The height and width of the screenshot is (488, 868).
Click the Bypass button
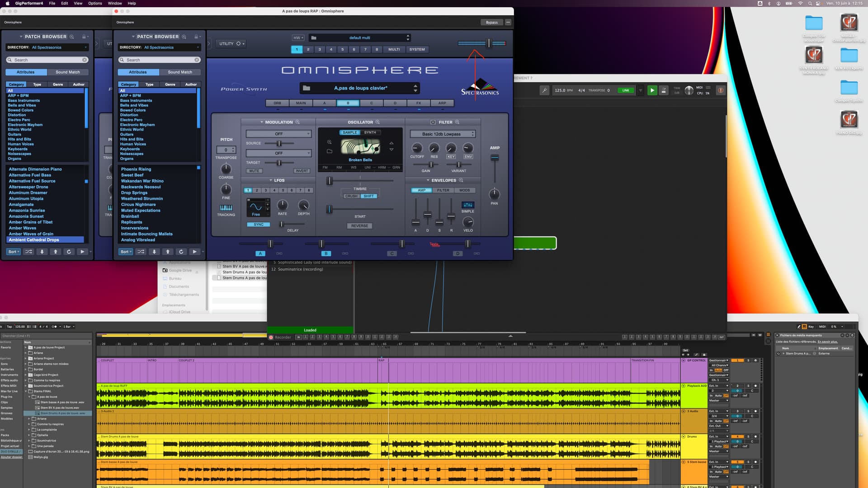click(492, 22)
